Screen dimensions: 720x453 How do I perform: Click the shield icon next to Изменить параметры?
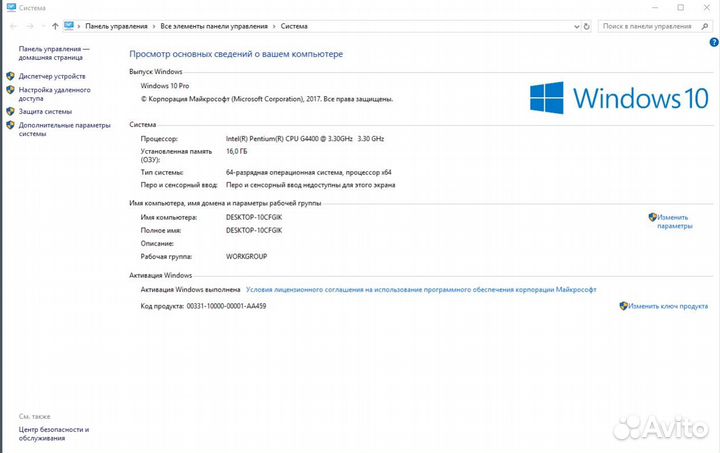point(652,216)
